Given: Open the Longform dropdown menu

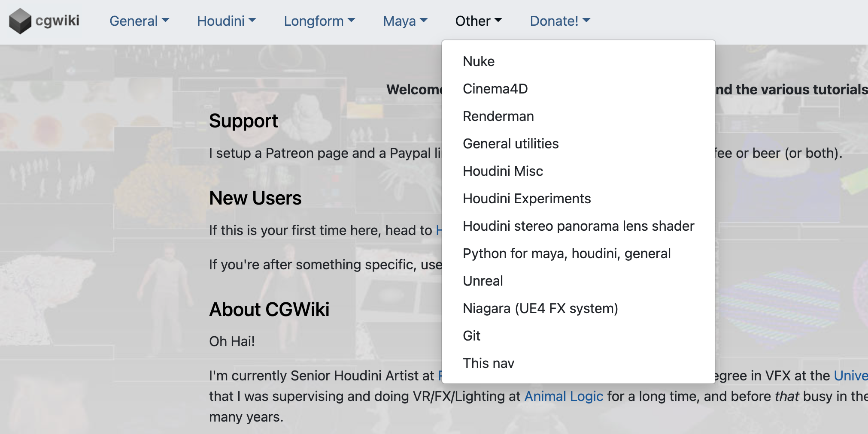Looking at the screenshot, I should point(319,21).
